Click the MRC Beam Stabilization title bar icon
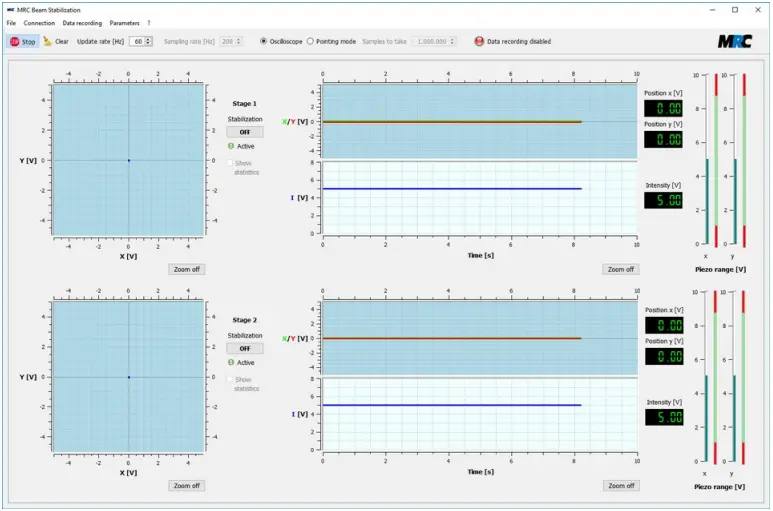The width and height of the screenshot is (773, 511). [x=10, y=9]
